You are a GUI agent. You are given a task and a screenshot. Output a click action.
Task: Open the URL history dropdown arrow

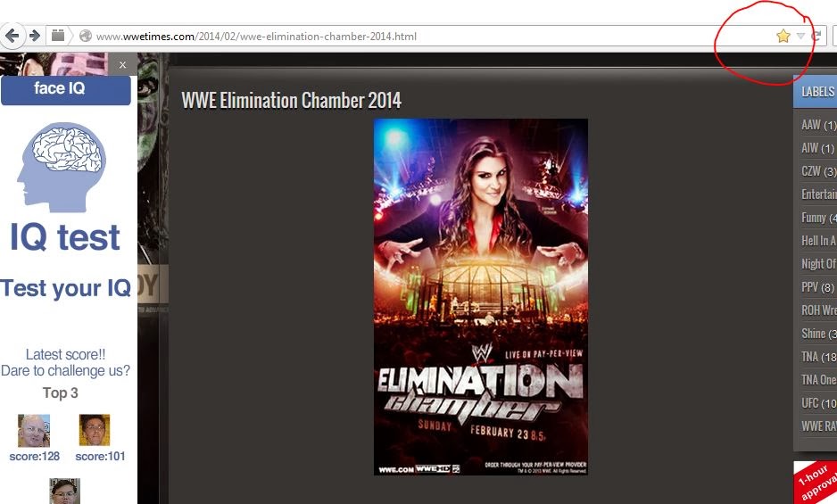tap(800, 37)
